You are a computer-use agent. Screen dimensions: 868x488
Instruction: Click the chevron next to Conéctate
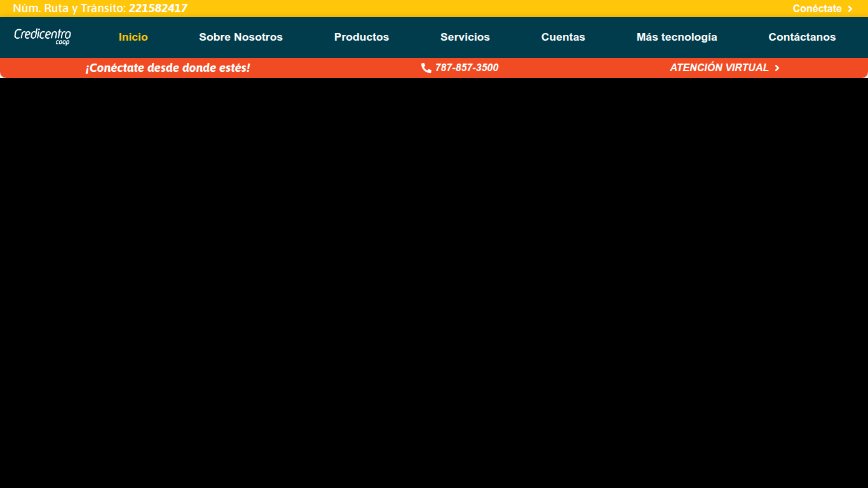(850, 9)
